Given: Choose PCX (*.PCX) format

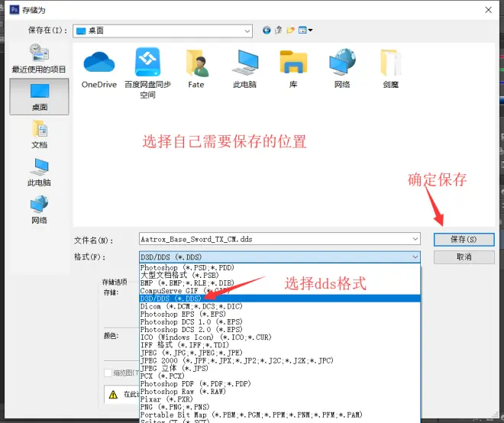Looking at the screenshot, I should click(x=279, y=376).
